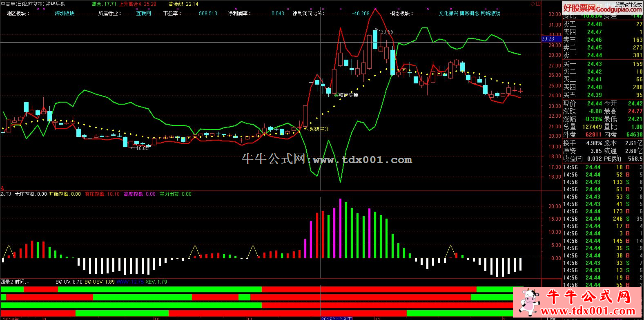Click the 30.55 high price marker
This screenshot has width=644, height=320.
tap(386, 31)
